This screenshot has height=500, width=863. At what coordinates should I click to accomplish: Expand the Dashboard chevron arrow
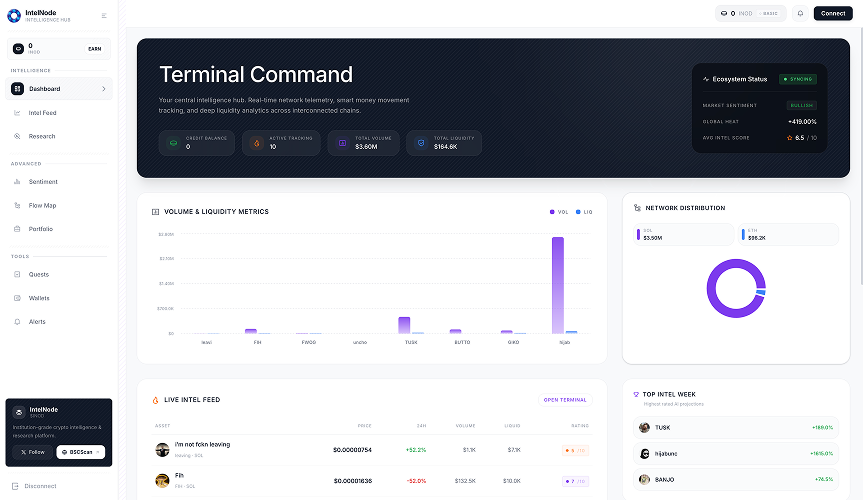click(103, 89)
